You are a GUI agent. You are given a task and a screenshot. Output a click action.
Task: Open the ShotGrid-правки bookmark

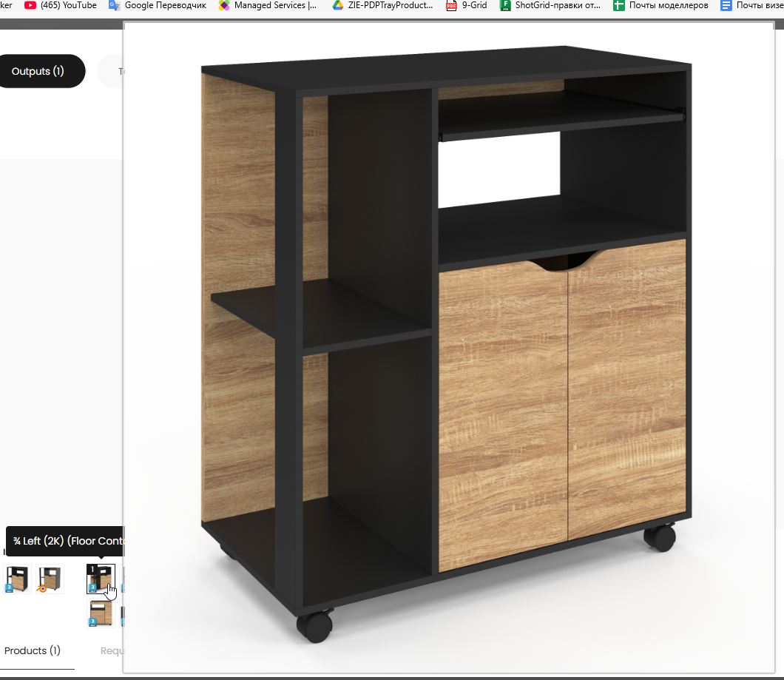tap(550, 5)
